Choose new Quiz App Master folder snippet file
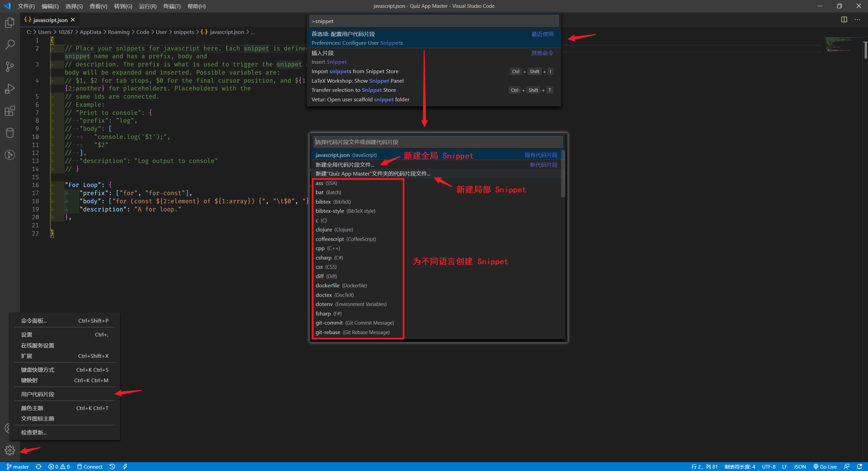Screen dimensions: 868x471 tap(436, 173)
